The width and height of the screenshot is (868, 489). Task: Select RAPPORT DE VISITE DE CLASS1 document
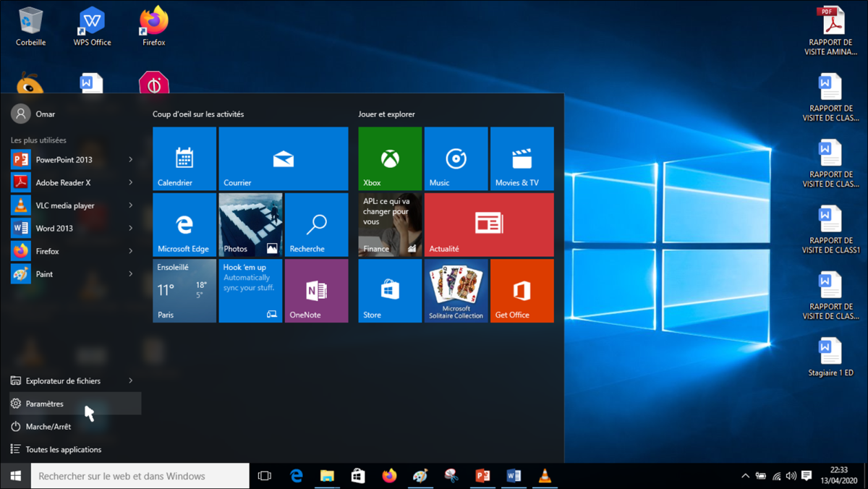tap(830, 229)
